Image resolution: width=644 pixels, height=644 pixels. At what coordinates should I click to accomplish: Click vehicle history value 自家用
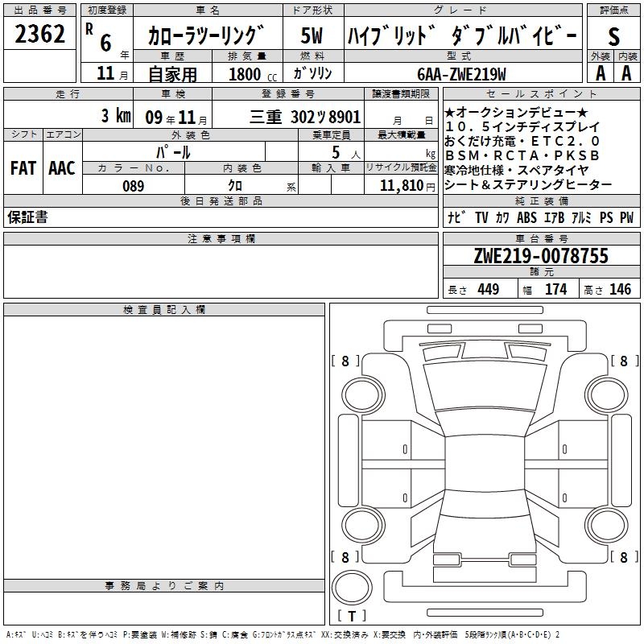172,74
